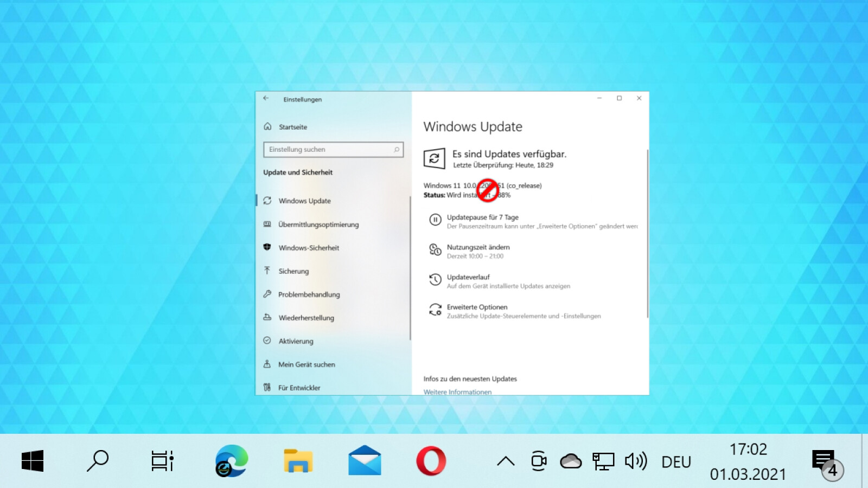Switch input language DEU indicator

pos(676,462)
